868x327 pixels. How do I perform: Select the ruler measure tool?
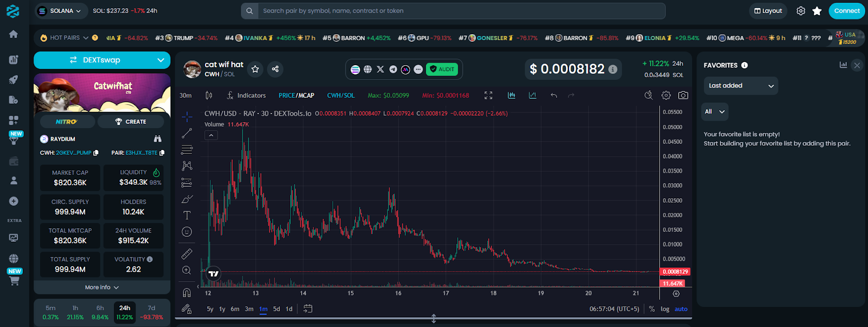(187, 254)
